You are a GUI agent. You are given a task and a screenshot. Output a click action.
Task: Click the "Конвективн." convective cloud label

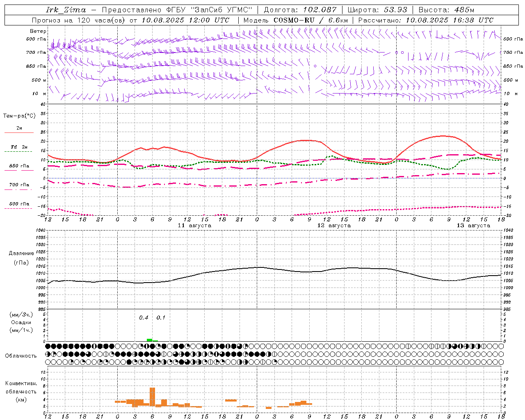click(21, 383)
